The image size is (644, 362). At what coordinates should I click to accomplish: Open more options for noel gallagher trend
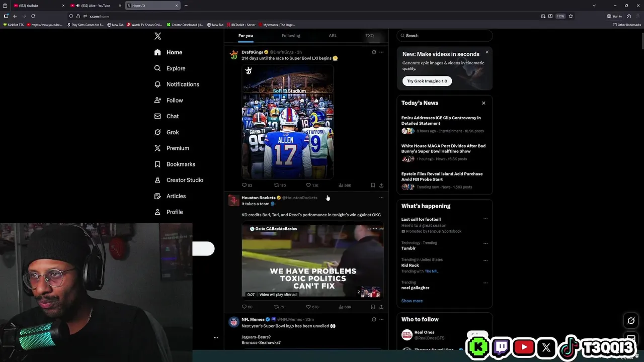486,283
